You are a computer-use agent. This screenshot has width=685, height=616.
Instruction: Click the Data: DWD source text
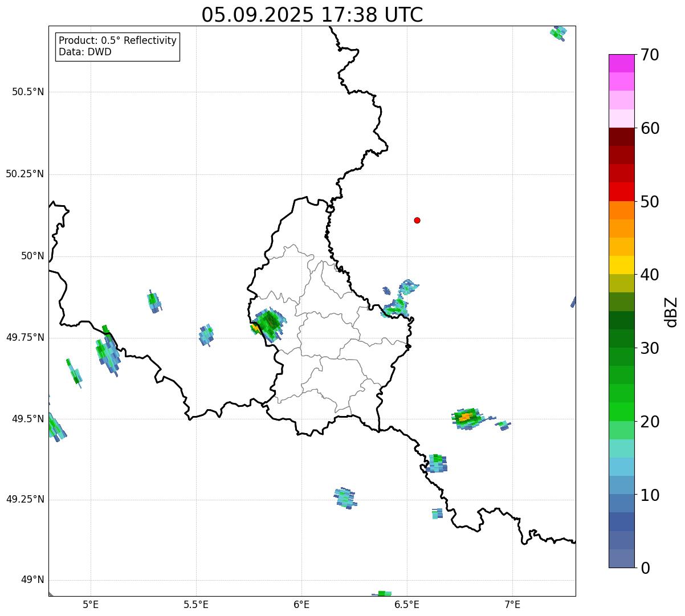pyautogui.click(x=85, y=52)
